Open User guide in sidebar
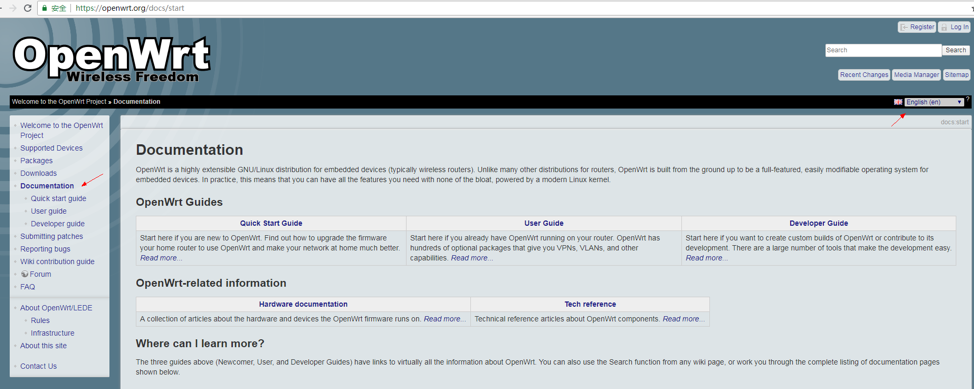974x389 pixels. click(x=48, y=211)
